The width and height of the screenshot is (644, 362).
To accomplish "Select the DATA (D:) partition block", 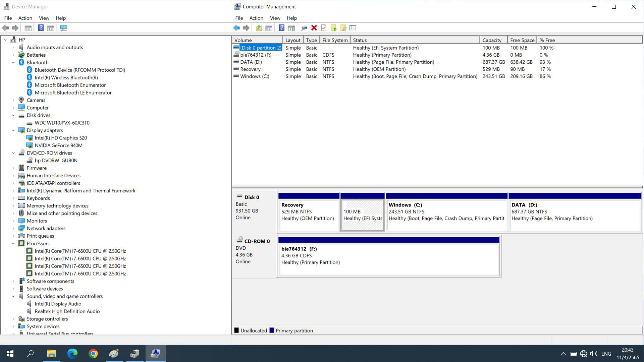I will [x=575, y=212].
